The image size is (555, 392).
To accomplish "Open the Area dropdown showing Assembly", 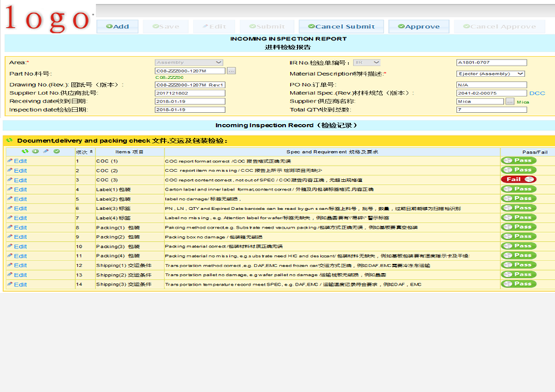I will 189,63.
